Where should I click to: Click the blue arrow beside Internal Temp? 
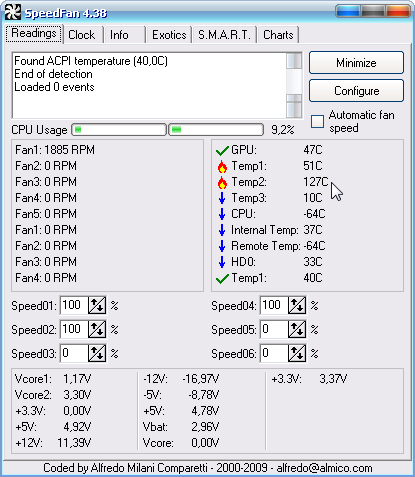pyautogui.click(x=222, y=230)
